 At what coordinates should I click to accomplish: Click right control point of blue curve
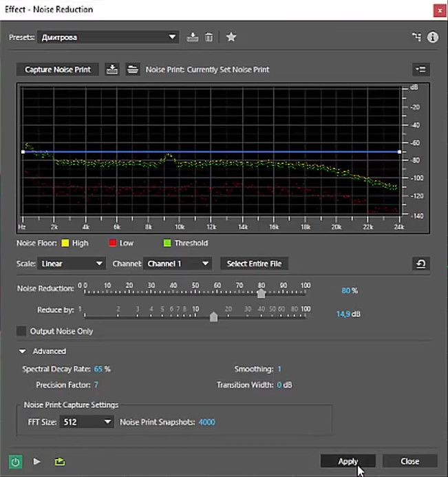(x=399, y=151)
